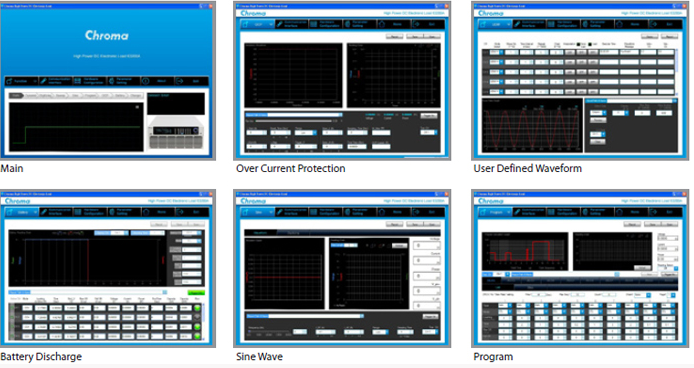
Task: Adjust the frequency slider in Sine Wave window
Action: click(268, 332)
